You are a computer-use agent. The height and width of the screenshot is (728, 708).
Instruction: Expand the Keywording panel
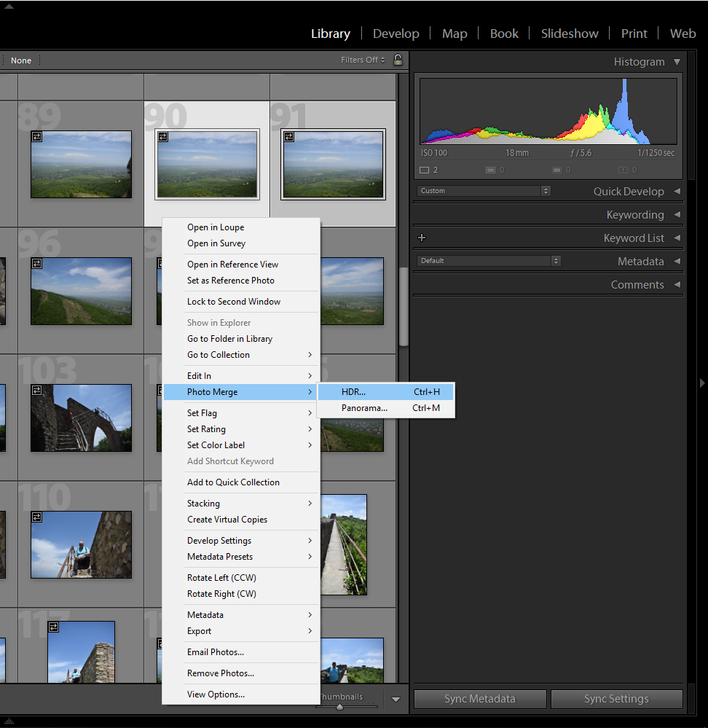pos(677,215)
